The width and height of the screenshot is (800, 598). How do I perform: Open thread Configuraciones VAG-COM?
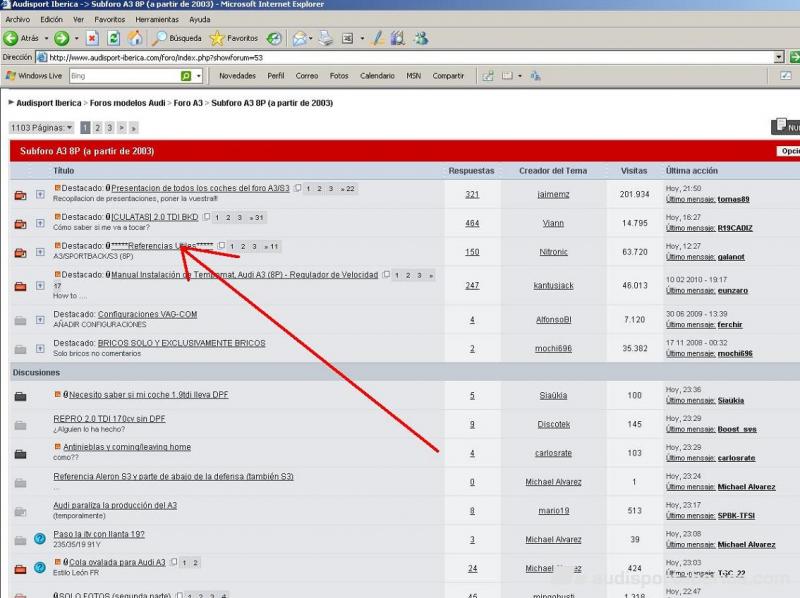tap(147, 314)
